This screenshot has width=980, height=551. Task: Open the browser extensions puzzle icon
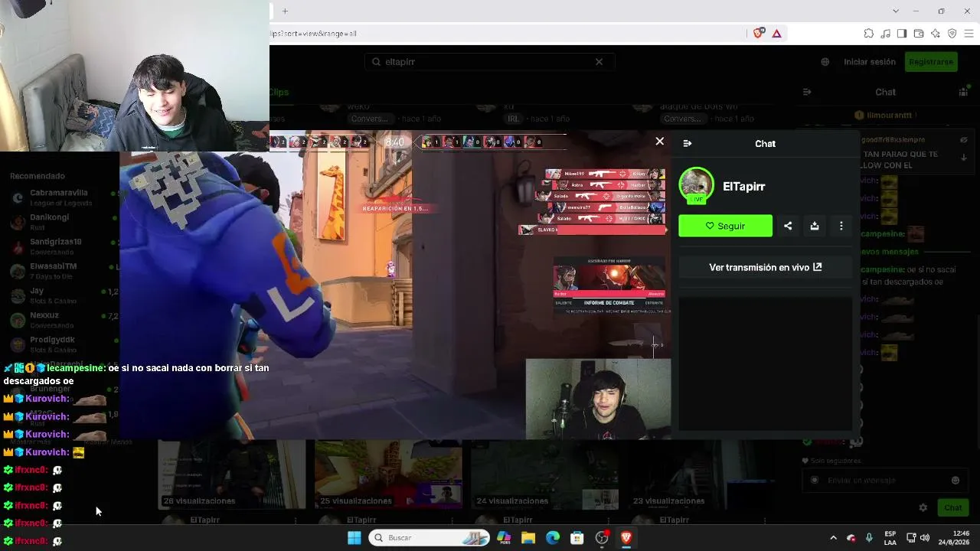coord(869,34)
